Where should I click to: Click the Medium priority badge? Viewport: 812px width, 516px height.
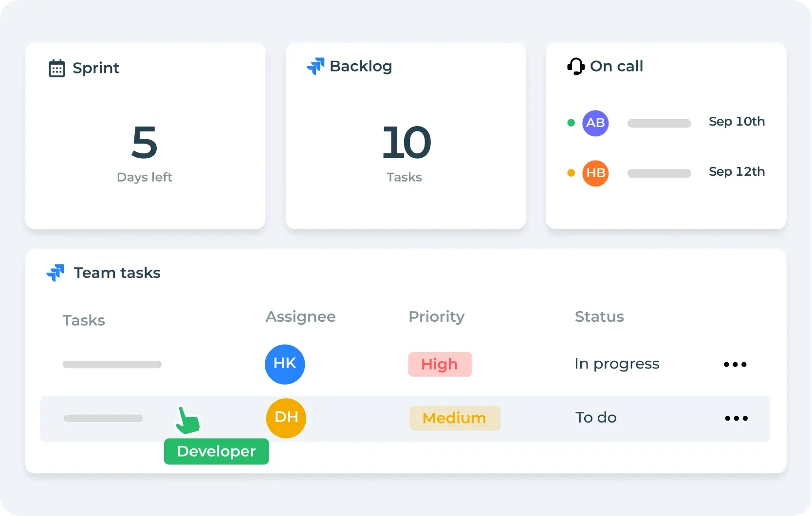tap(454, 418)
